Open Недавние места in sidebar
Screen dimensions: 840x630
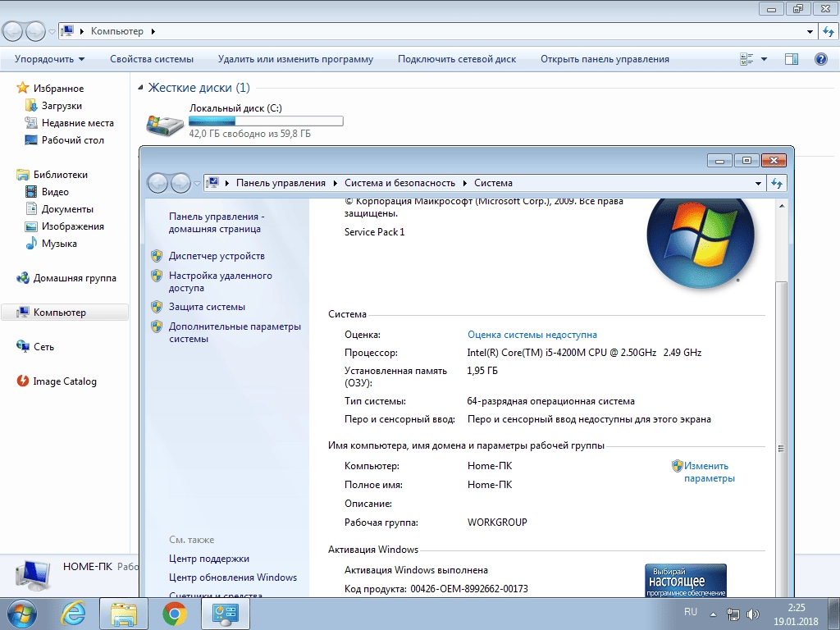[78, 123]
